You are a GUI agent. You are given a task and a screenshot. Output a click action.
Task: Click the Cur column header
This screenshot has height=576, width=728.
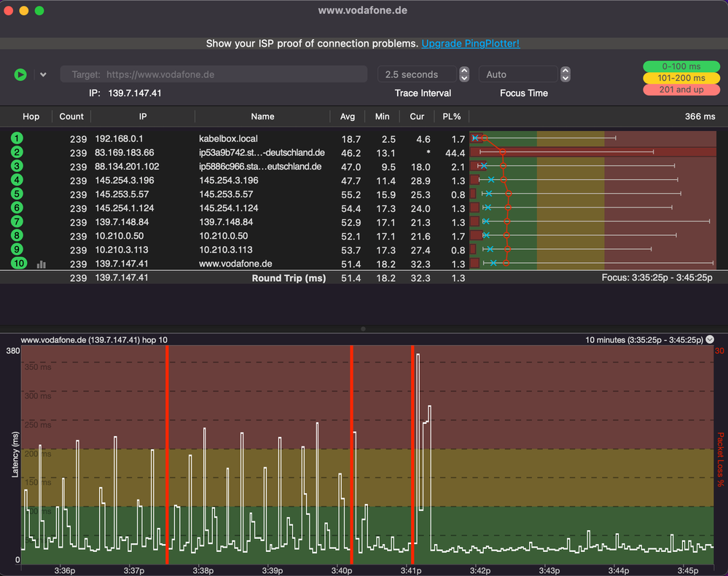417,117
